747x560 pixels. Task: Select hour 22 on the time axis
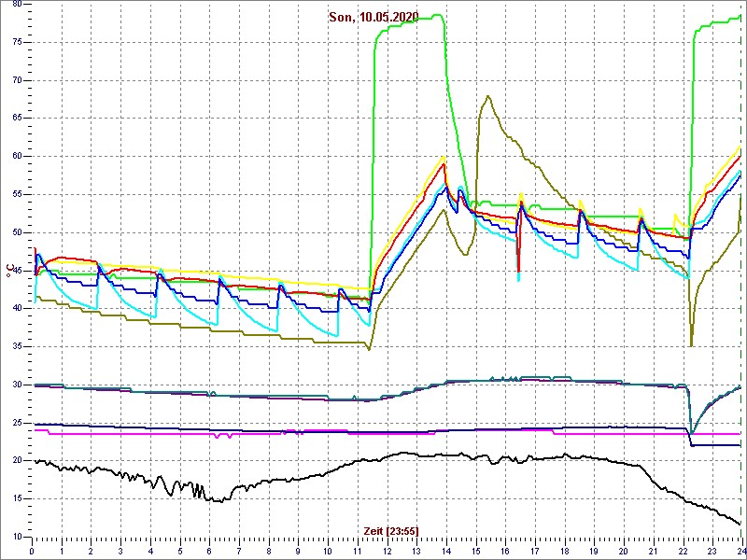[x=683, y=552]
